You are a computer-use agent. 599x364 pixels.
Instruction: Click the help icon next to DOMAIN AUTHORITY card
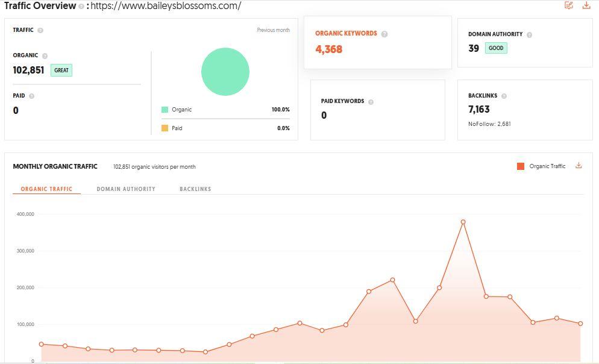click(530, 35)
